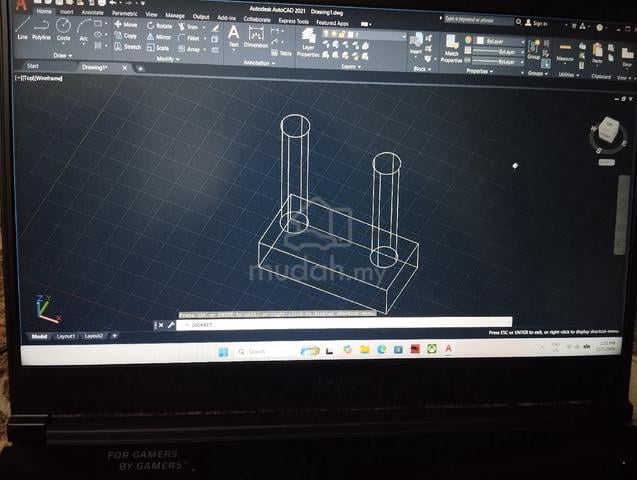Screen dimensions: 637x480
Task: Open the Layout1 tab
Action: [x=66, y=336]
